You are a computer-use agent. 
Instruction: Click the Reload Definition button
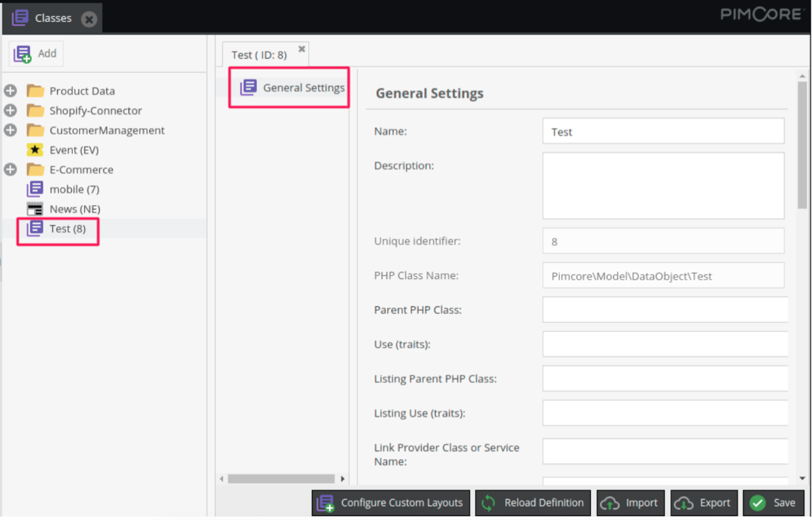(x=533, y=503)
